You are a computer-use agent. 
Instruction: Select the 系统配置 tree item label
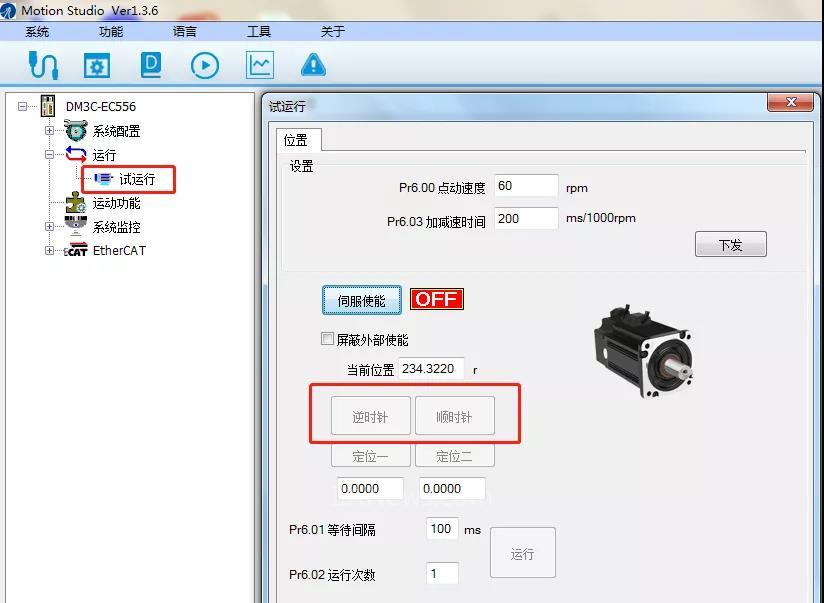click(117, 131)
